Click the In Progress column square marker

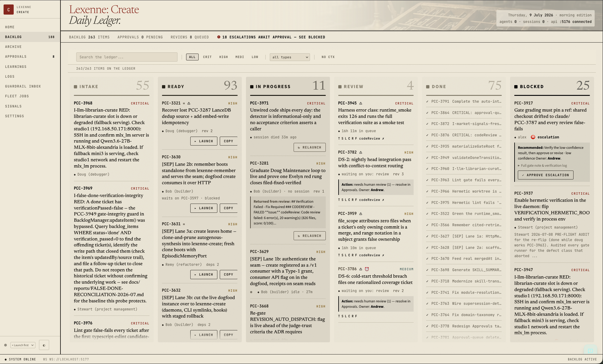252,87
